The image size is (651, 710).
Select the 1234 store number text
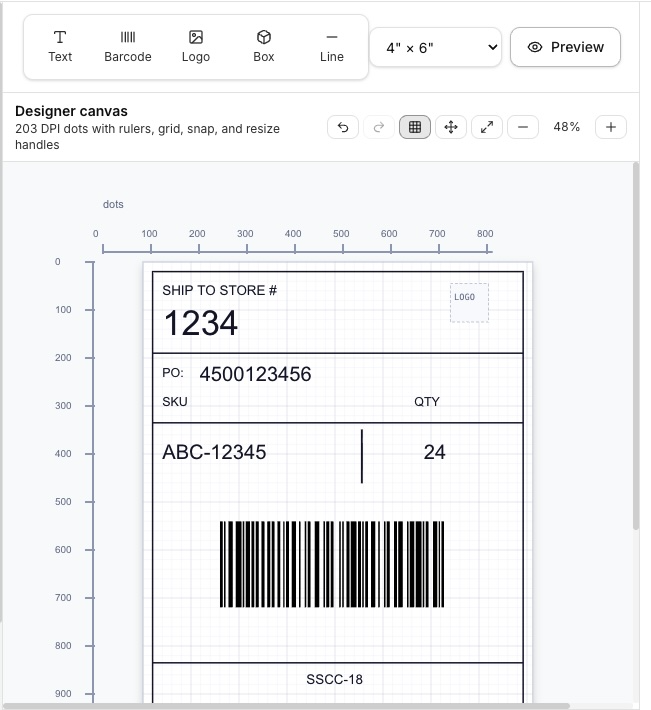point(201,323)
